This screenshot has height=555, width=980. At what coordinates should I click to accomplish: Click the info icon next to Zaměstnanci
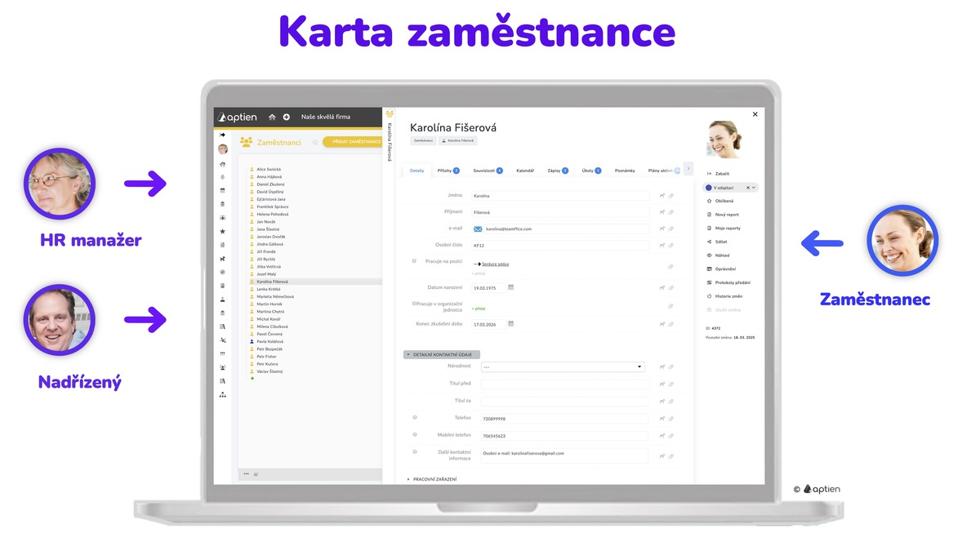315,142
